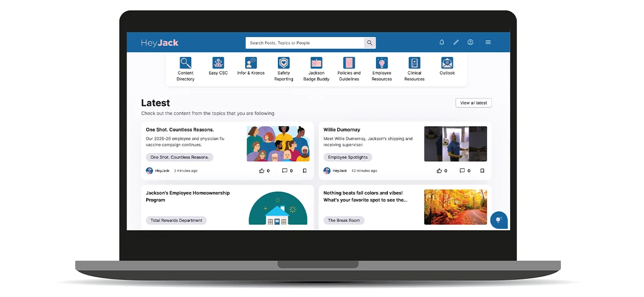
Task: Open the Safety Reporting shield icon
Action: (283, 63)
